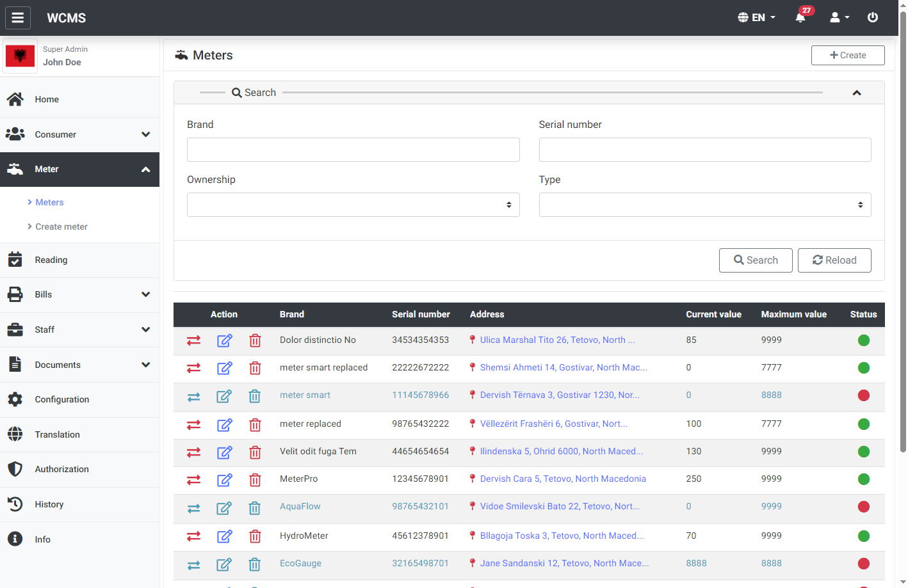Click serial number 45612378901 cell
The image size is (908, 588).
421,536
